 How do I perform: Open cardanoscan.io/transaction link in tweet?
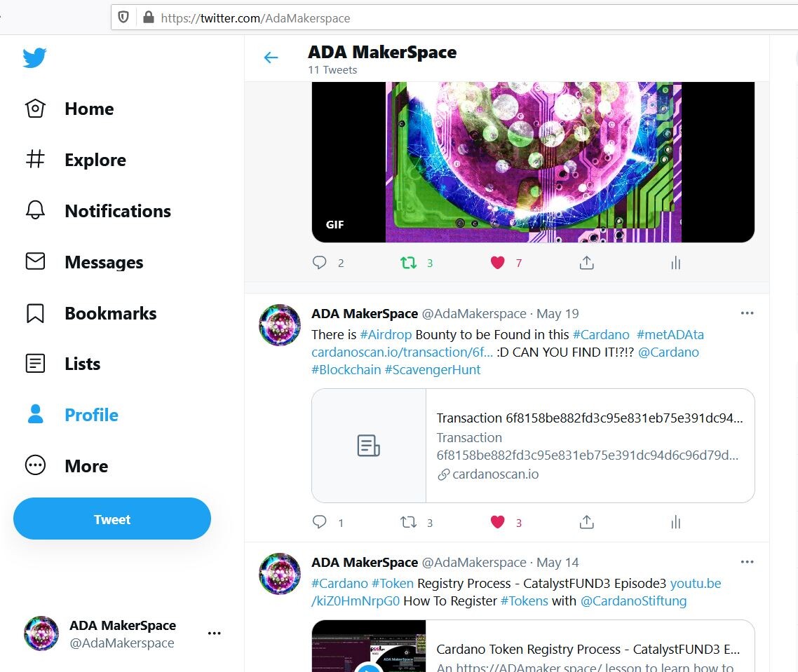[x=402, y=352]
